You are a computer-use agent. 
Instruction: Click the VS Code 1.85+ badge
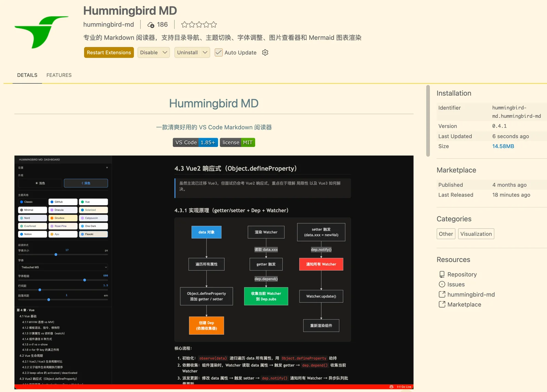pos(195,143)
